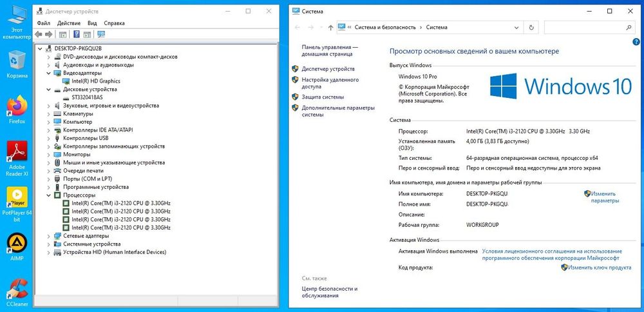Screen dimensions: 644x312
Task: Refresh the Система window address bar
Action: (531, 28)
